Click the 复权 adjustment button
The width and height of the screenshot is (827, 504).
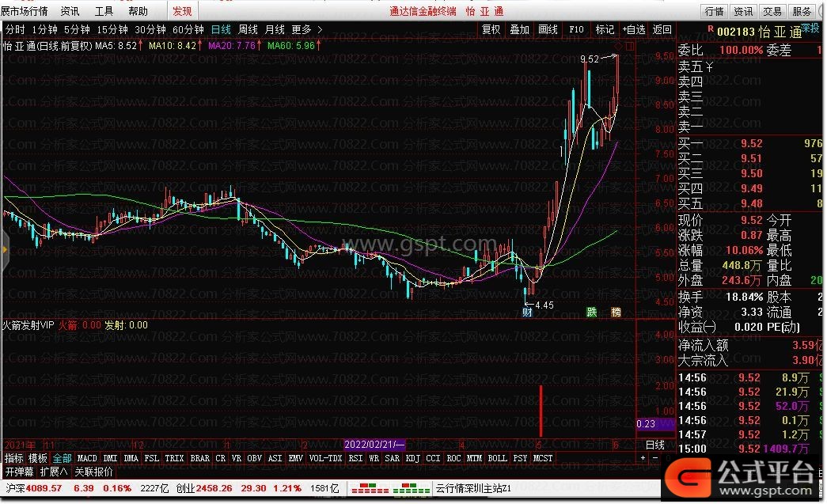(x=491, y=29)
